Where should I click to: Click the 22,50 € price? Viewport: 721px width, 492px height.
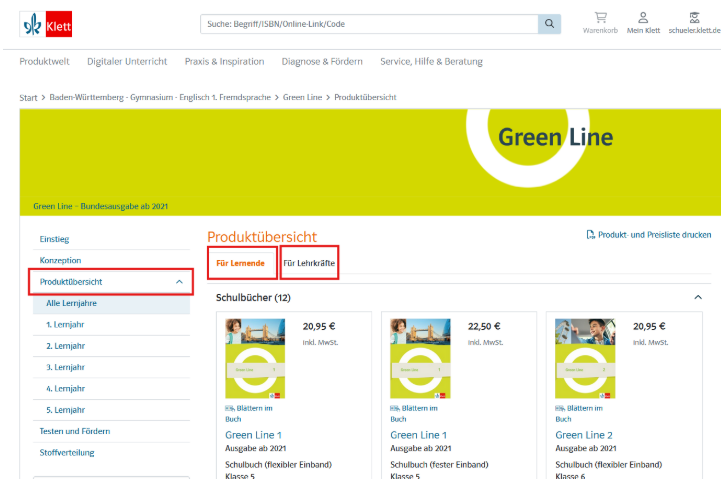pos(484,326)
